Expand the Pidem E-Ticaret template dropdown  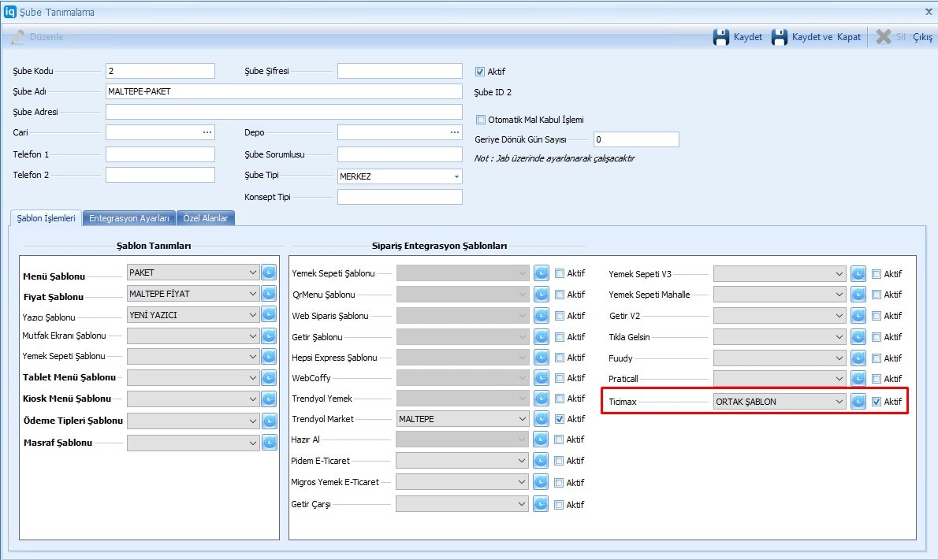coord(462,460)
